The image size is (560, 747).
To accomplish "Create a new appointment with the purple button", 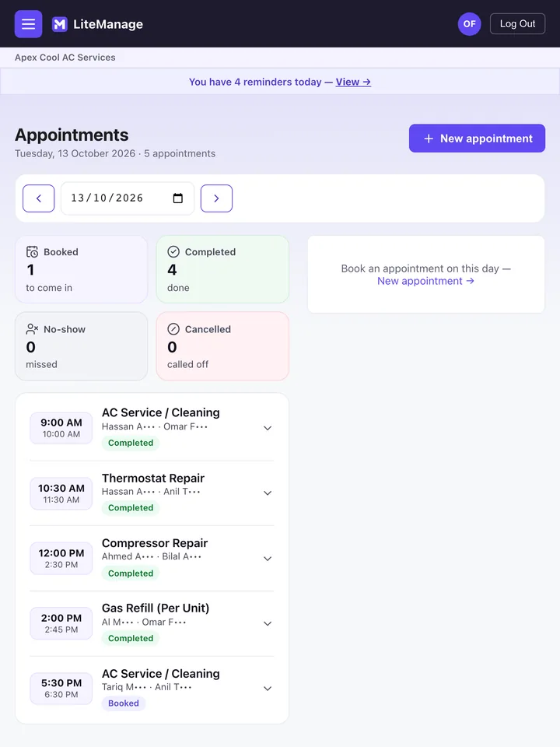I will [x=477, y=139].
